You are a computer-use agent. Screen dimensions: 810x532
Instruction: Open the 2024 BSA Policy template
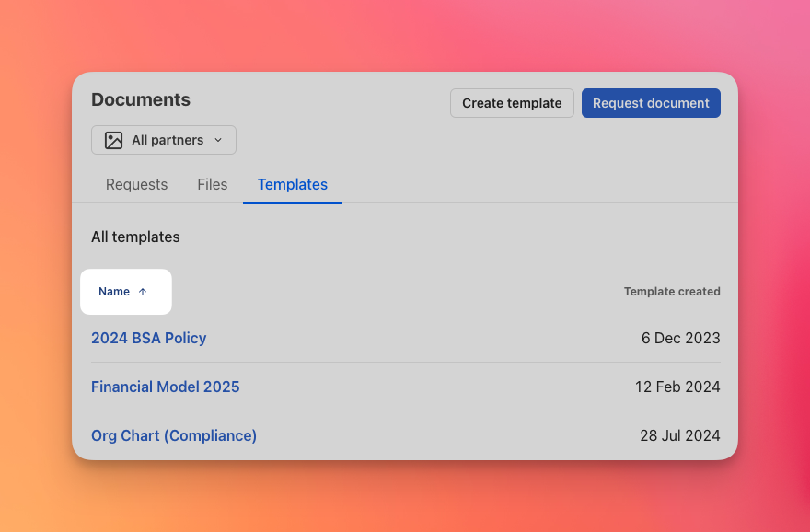[x=149, y=338]
